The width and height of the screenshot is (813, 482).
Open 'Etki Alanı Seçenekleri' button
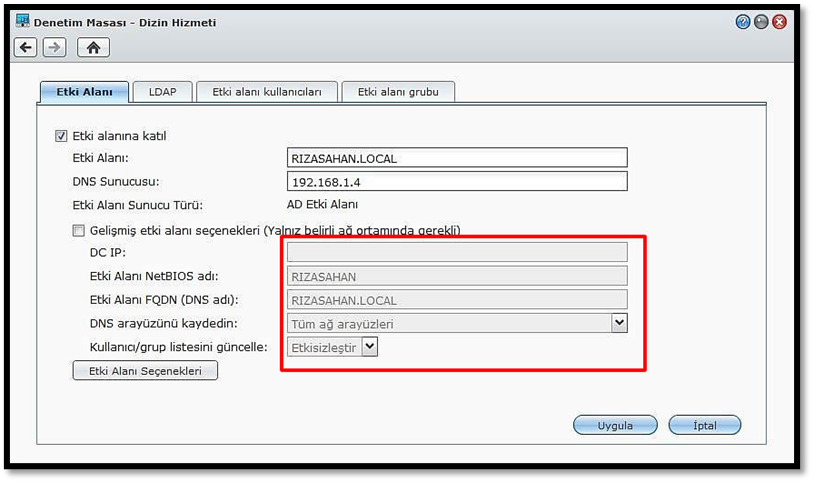[145, 371]
